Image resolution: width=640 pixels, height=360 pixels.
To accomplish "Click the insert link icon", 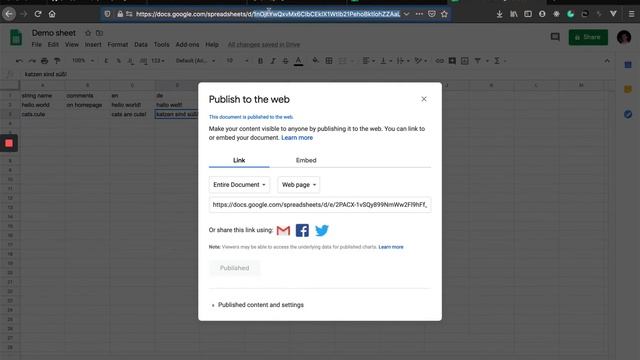I will 439,61.
